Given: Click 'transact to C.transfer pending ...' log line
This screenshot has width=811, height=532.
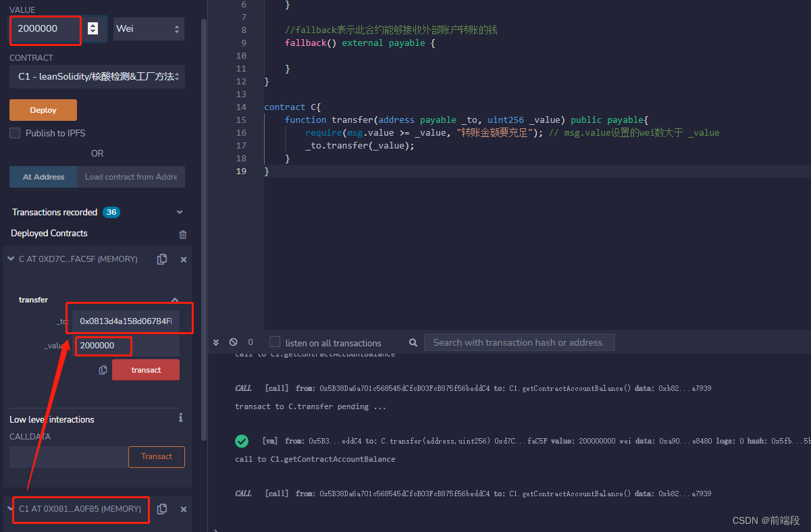Looking at the screenshot, I should [x=311, y=406].
